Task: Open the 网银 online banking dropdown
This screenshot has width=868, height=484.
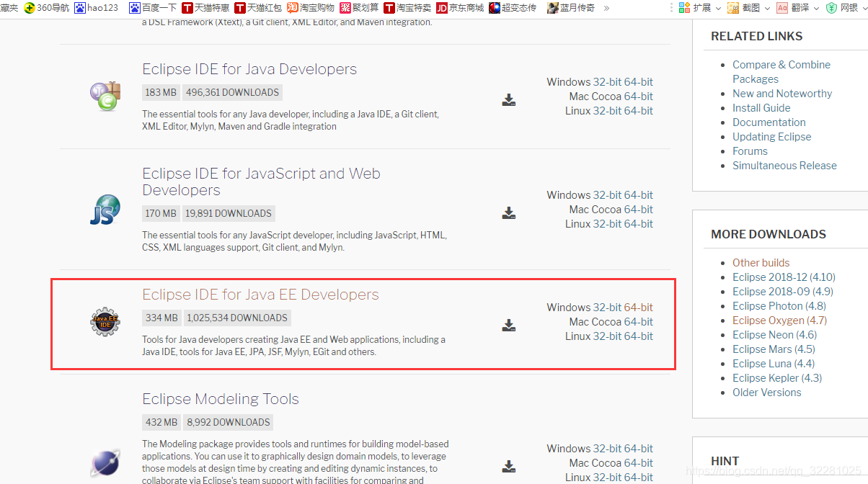Action: coord(846,8)
